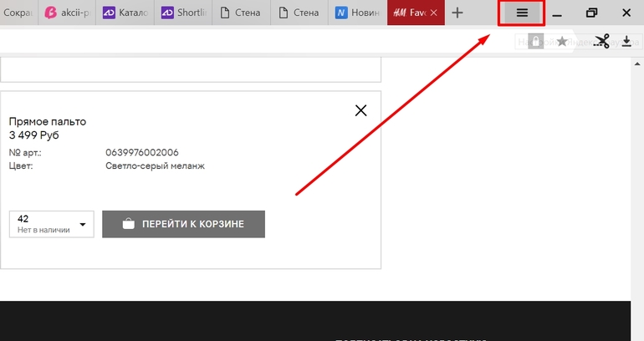Screen dimensions: 644x341
Task: Click the bookmark star icon
Action: coord(562,41)
